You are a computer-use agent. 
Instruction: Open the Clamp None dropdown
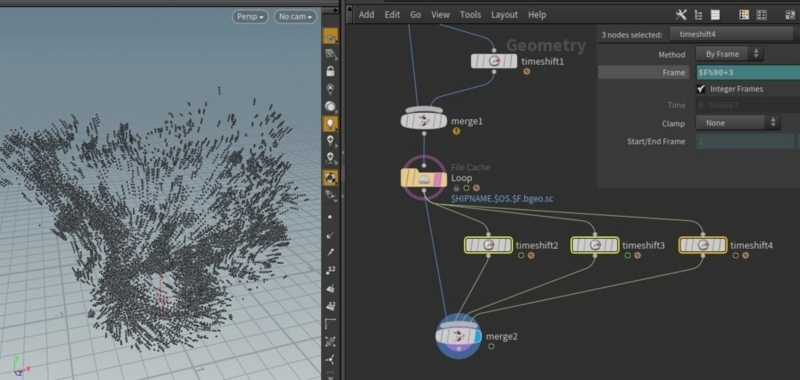pos(738,123)
